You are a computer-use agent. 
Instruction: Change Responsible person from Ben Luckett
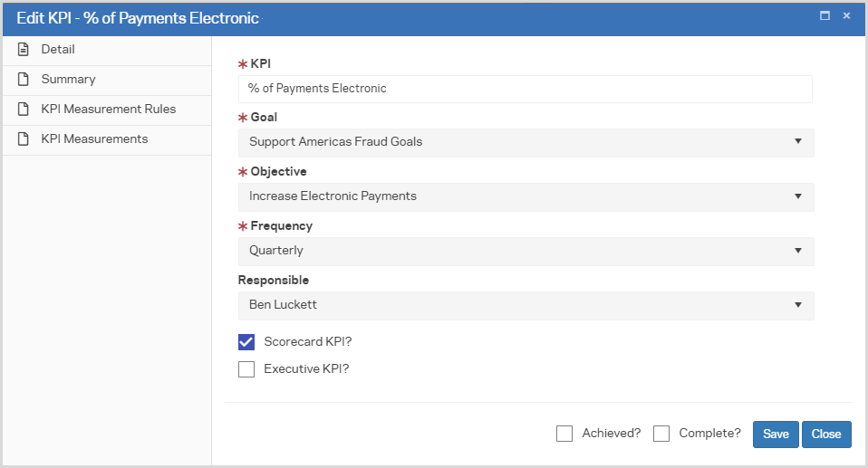(x=526, y=305)
